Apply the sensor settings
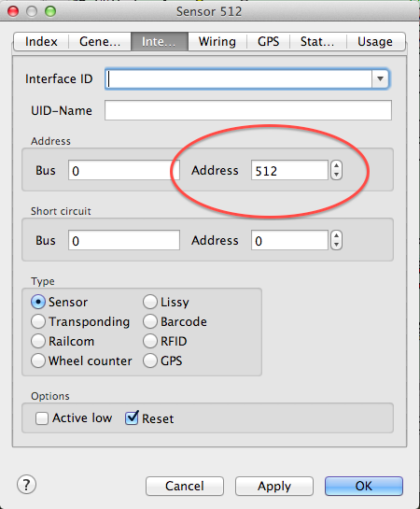 click(274, 486)
